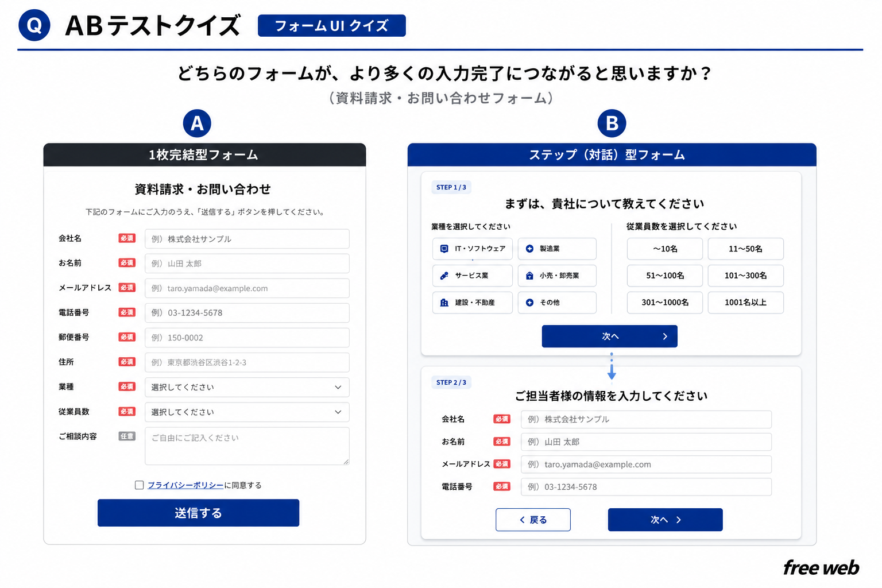Click the お名前 field in STEP 2

(x=646, y=442)
